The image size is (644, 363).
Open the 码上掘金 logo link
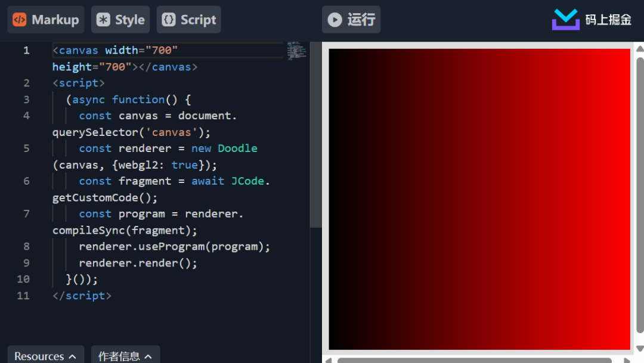coord(592,20)
